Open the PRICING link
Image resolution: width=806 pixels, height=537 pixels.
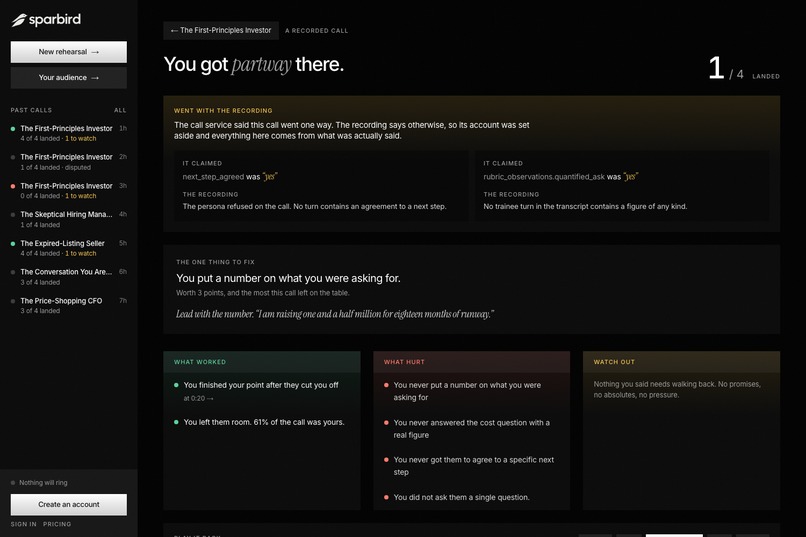(57, 524)
